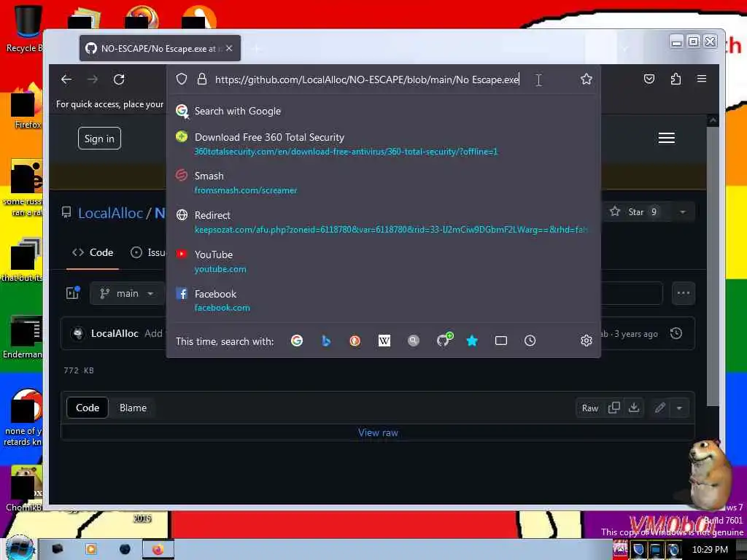Expand the main branch dropdown
Viewport: 747px width, 560px height.
pyautogui.click(x=127, y=293)
